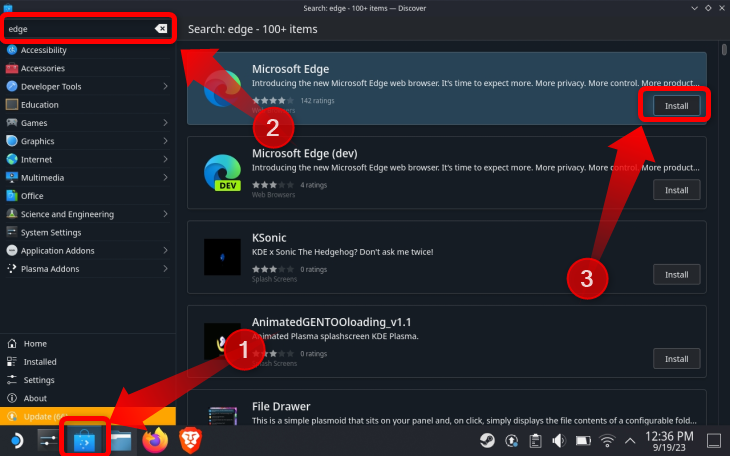Expand the Internet category arrow
This screenshot has height=456, width=730.
(x=164, y=159)
